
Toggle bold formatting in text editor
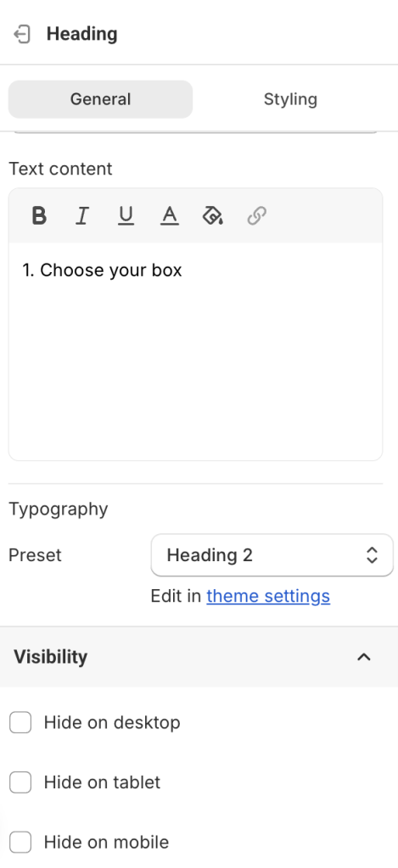(39, 215)
